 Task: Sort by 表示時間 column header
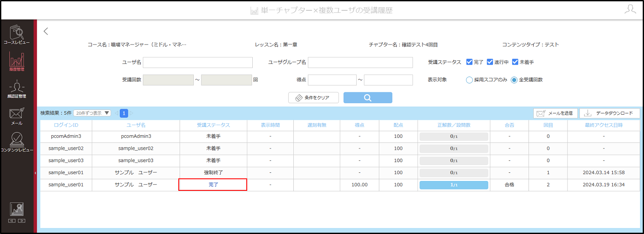(x=270, y=125)
